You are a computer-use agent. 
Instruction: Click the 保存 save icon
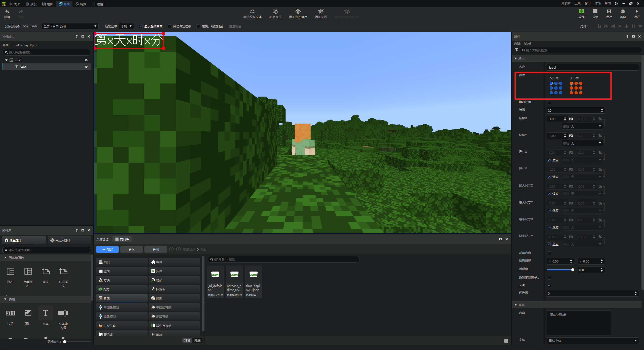point(609,11)
